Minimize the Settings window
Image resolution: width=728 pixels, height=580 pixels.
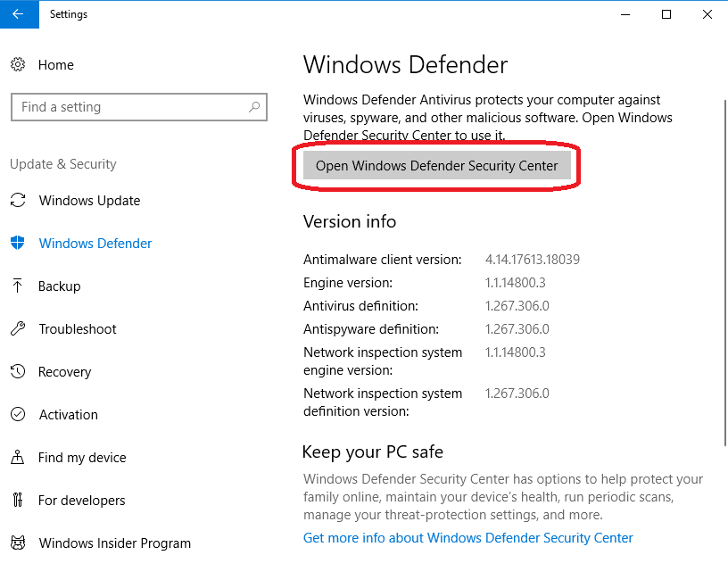click(625, 14)
